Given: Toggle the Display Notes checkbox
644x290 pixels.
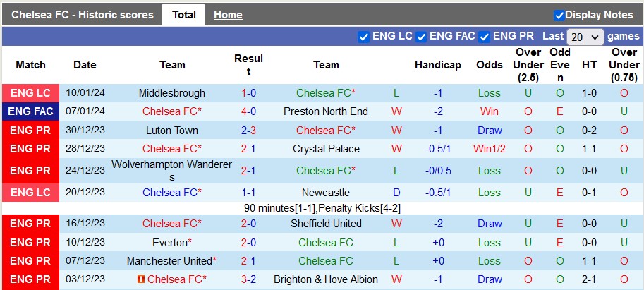Looking at the screenshot, I should click(x=559, y=15).
